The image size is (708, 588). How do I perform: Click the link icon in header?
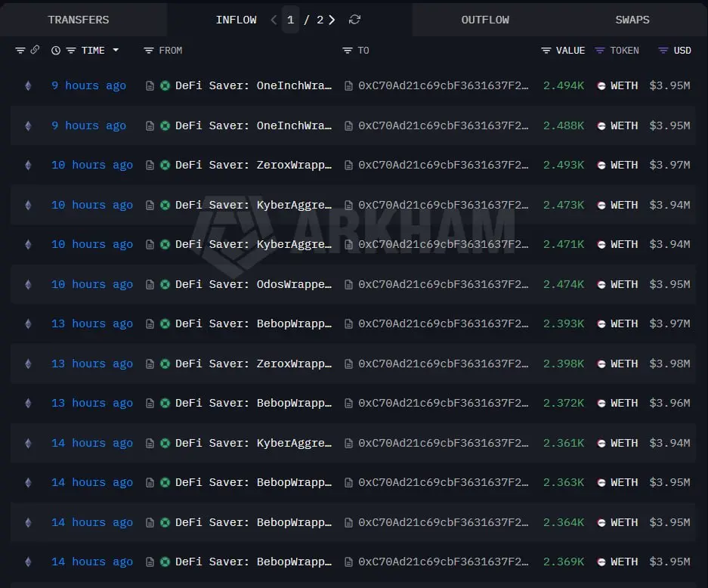point(35,50)
